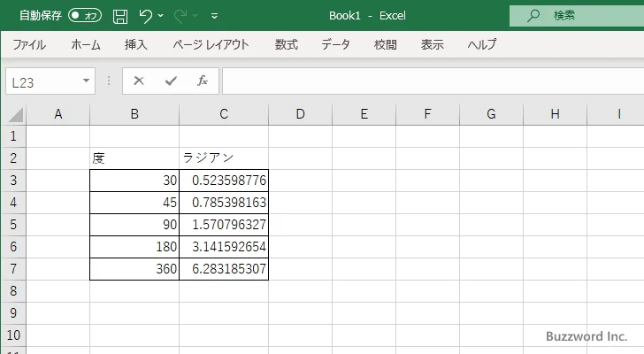
Task: Select row 3 header
Action: 13,181
